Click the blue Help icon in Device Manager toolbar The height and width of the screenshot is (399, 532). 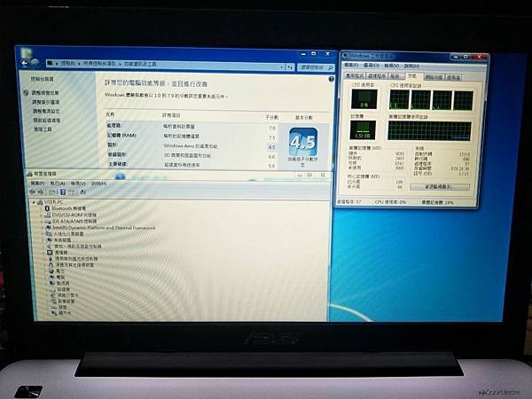point(63,192)
